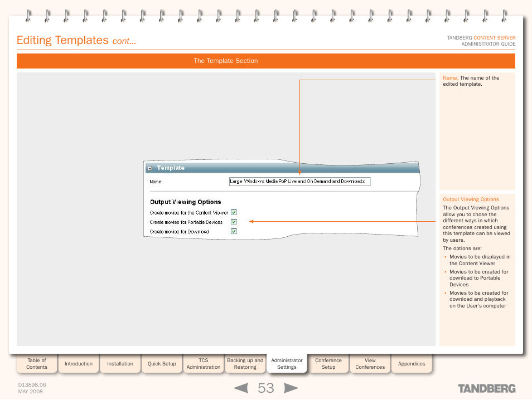The width and height of the screenshot is (532, 400).
Task: Open the Backing up and Restoring tab
Action: point(245,363)
